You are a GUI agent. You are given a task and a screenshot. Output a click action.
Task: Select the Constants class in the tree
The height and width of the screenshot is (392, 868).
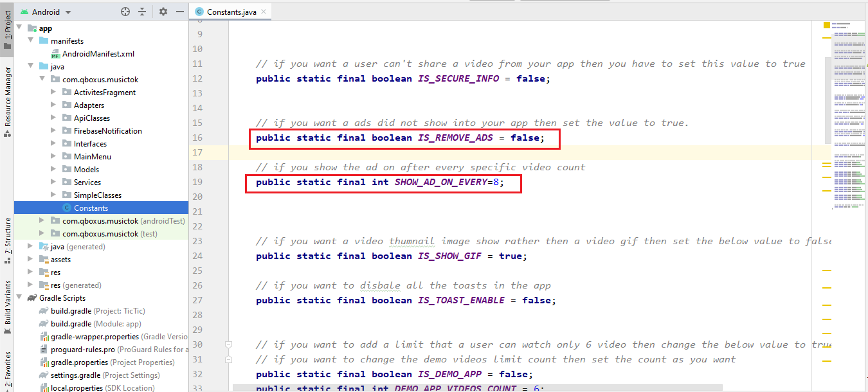[90, 208]
